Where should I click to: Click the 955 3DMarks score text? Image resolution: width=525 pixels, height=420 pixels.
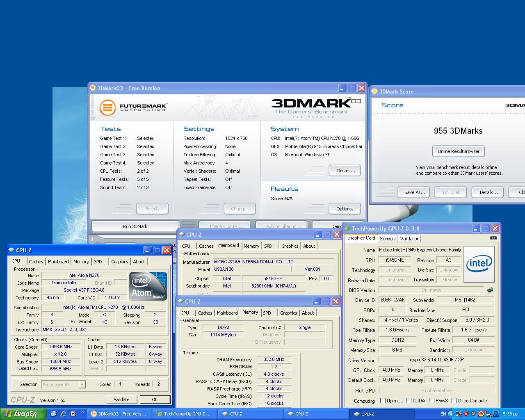pos(458,131)
